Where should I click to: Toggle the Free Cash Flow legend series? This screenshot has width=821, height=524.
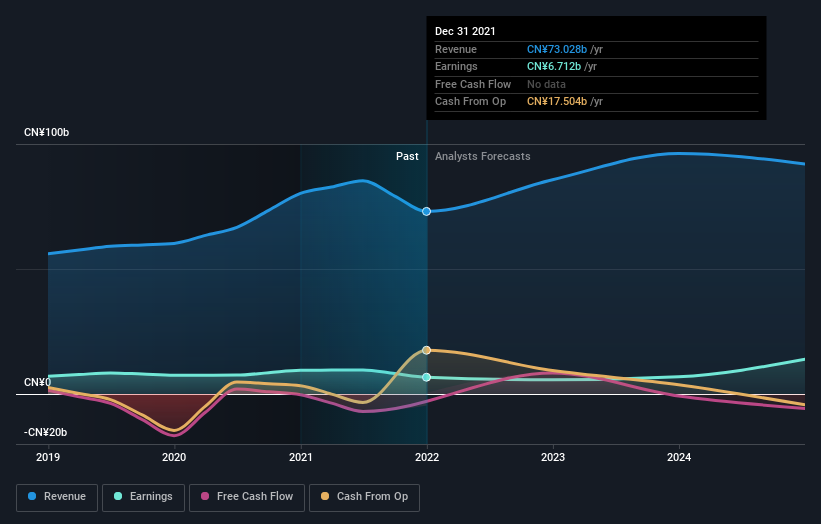coord(247,497)
